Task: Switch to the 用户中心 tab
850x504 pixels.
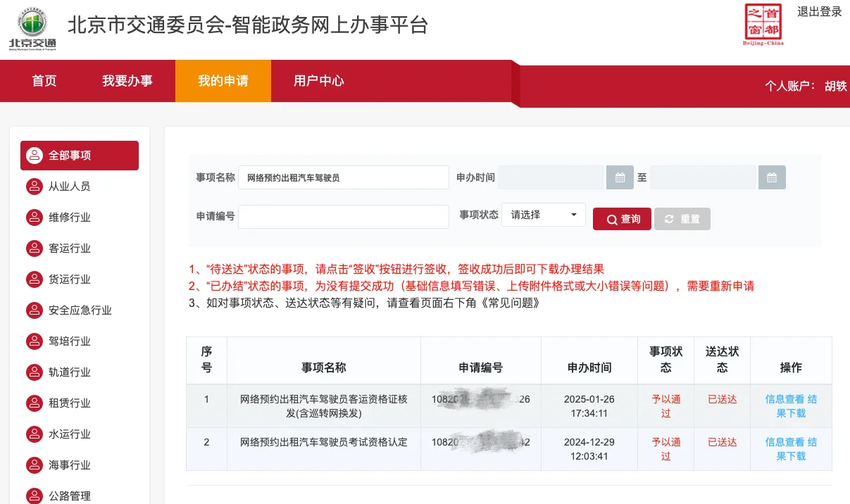Action: pos(320,81)
